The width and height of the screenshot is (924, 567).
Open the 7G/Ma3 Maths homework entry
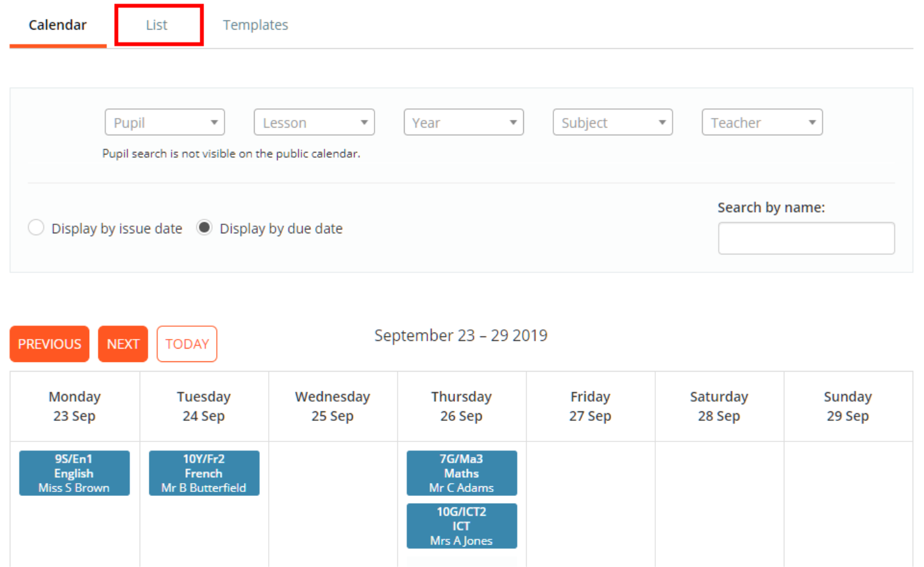pos(461,473)
